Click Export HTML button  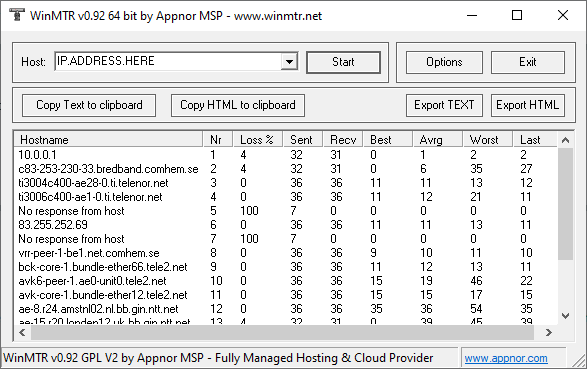[x=527, y=105]
